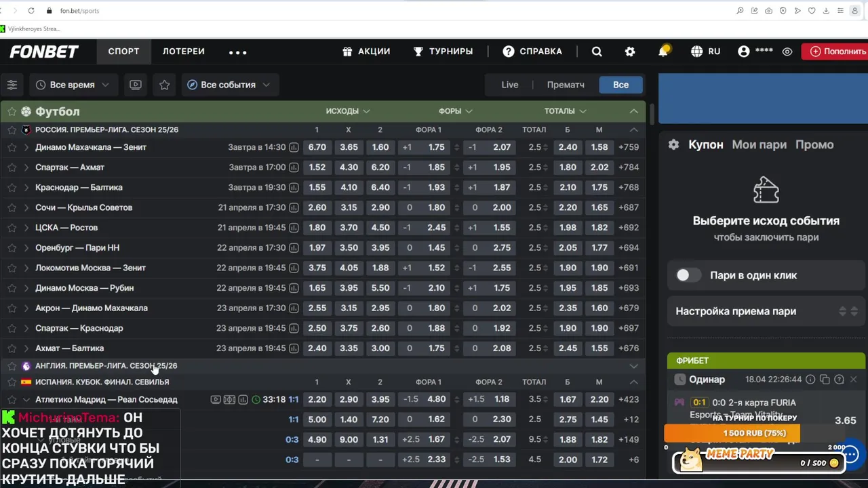Viewport: 868px width, 488px height.
Task: Open the Мои пари tab
Action: tap(759, 144)
